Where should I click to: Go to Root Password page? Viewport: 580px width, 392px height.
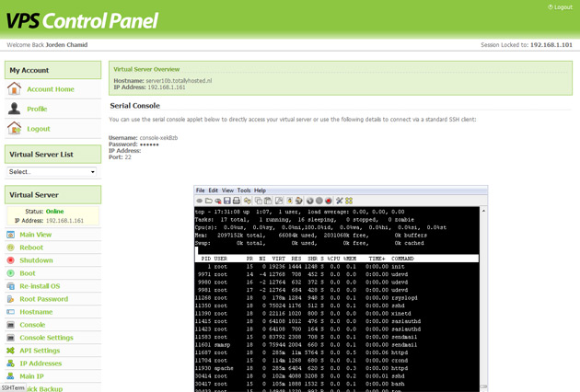point(43,299)
